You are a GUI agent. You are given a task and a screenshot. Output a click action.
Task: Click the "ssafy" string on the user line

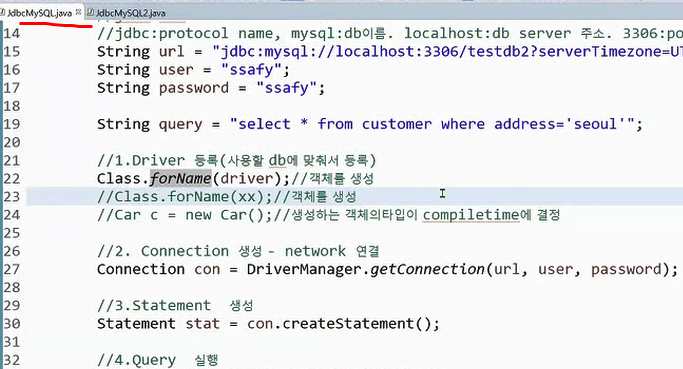click(251, 70)
